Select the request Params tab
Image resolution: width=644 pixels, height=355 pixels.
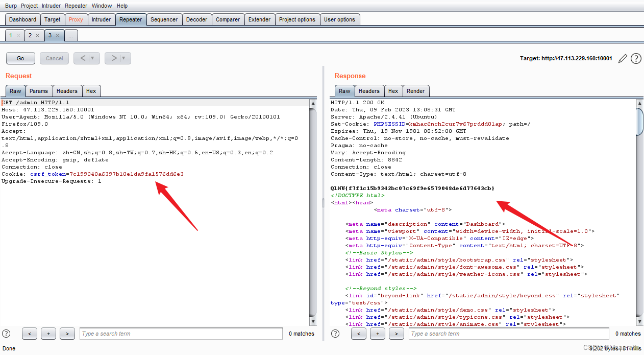point(38,91)
